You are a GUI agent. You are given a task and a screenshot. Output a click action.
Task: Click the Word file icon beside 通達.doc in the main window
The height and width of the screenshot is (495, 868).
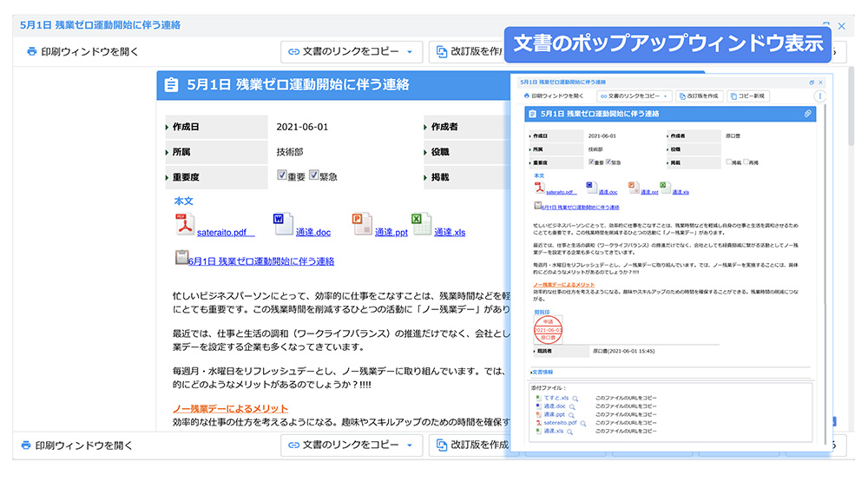(x=283, y=224)
